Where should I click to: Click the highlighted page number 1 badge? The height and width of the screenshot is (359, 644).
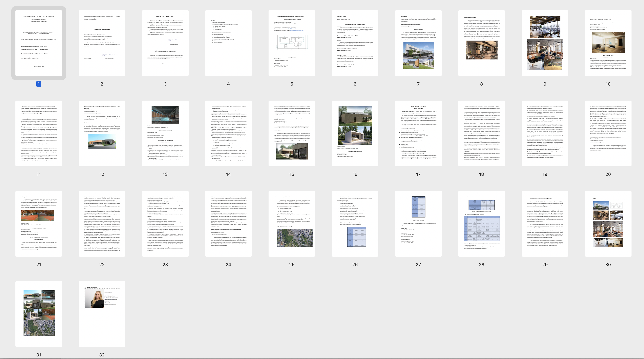click(39, 84)
